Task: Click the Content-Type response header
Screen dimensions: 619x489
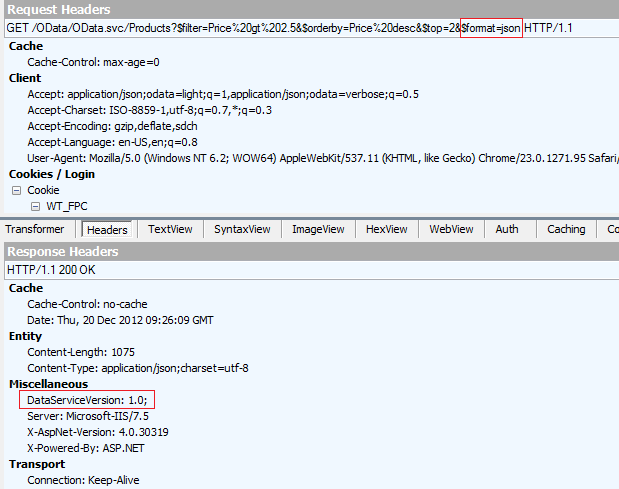Action: pos(138,368)
